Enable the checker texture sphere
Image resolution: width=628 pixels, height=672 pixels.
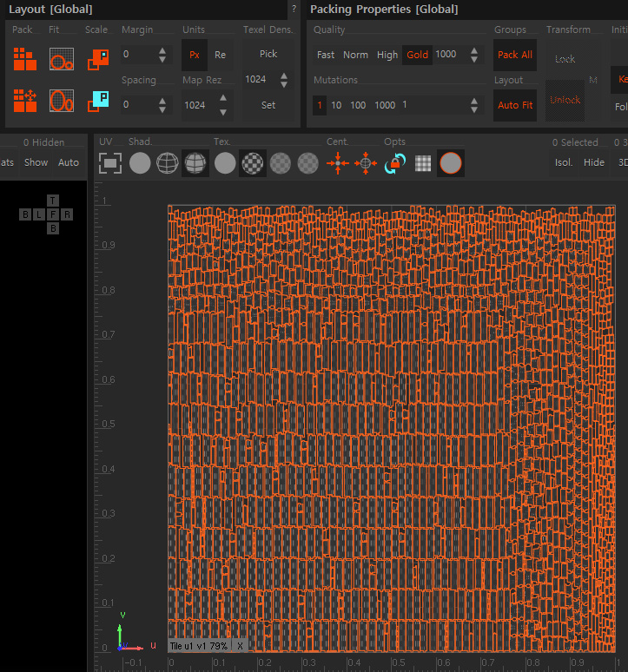point(253,163)
